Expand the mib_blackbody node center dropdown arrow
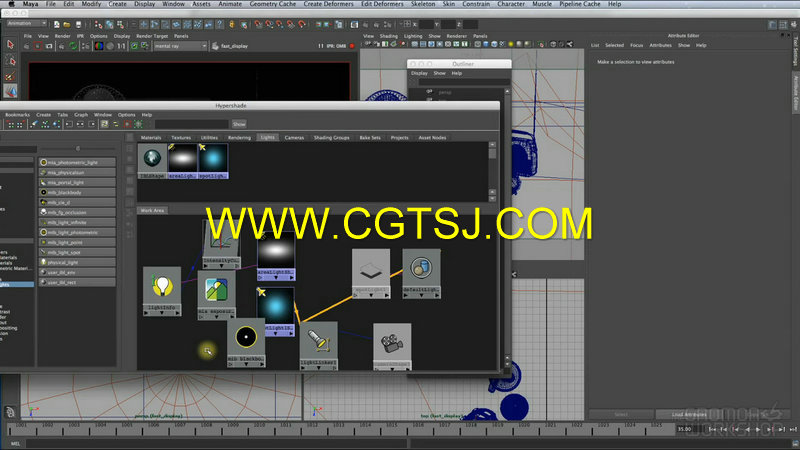Screen dimensions: 800x450 coord(246,365)
